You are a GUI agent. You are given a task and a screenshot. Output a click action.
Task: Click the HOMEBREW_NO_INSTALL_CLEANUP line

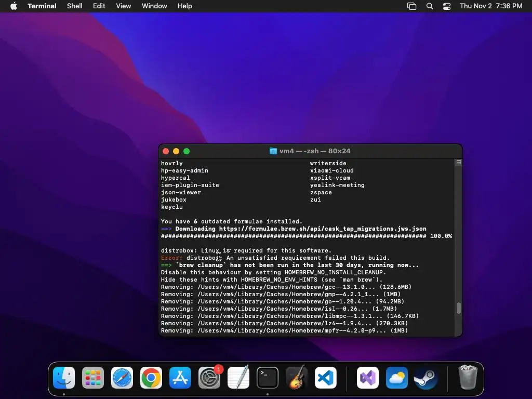tap(273, 272)
